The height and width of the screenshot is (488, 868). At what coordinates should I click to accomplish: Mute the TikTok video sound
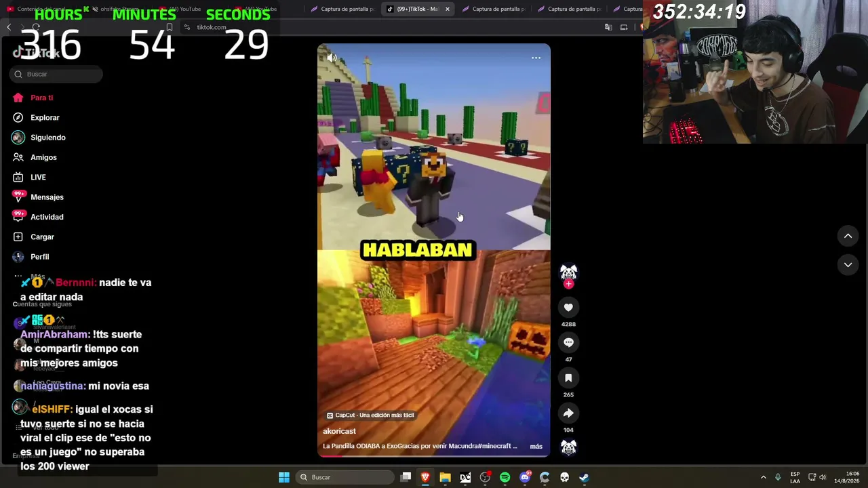(x=332, y=58)
